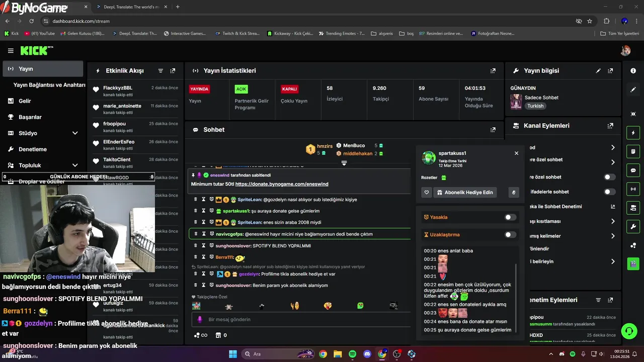Click username sunghoonslover in the SPOTIFY BLEND message
Viewport: 644px width, 362px height.
[x=233, y=246]
